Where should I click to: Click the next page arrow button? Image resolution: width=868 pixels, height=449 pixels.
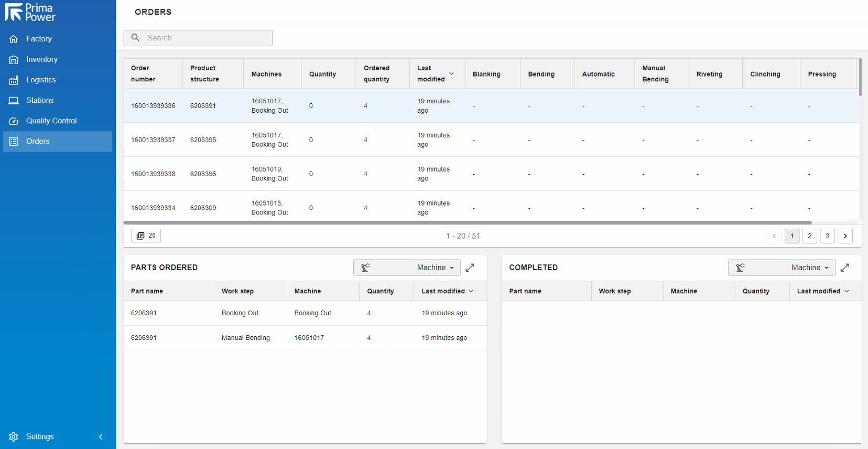click(x=845, y=236)
